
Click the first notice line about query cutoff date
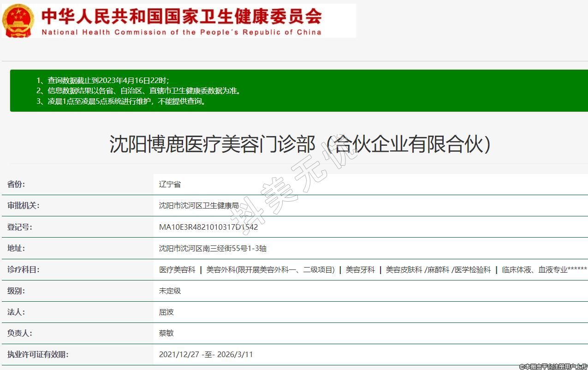pos(102,80)
